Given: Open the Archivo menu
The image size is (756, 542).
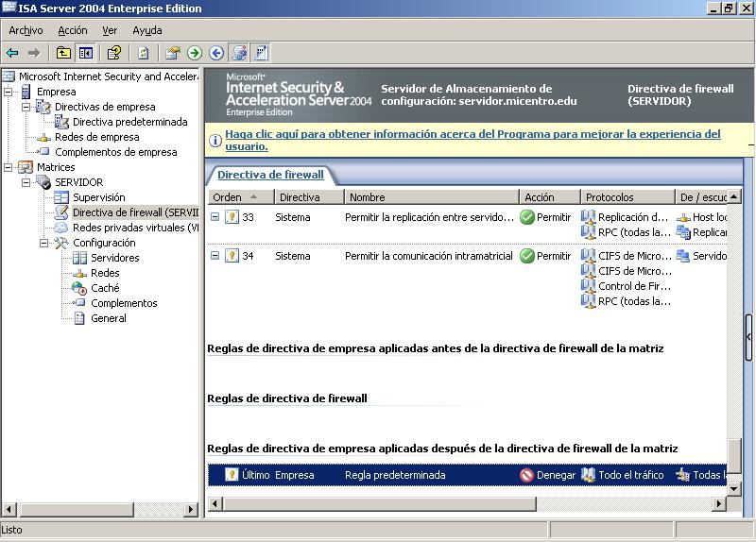Looking at the screenshot, I should 26,30.
